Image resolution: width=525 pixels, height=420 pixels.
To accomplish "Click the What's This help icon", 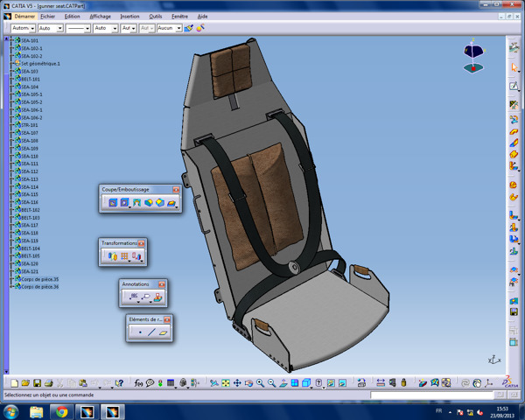I will click(119, 383).
